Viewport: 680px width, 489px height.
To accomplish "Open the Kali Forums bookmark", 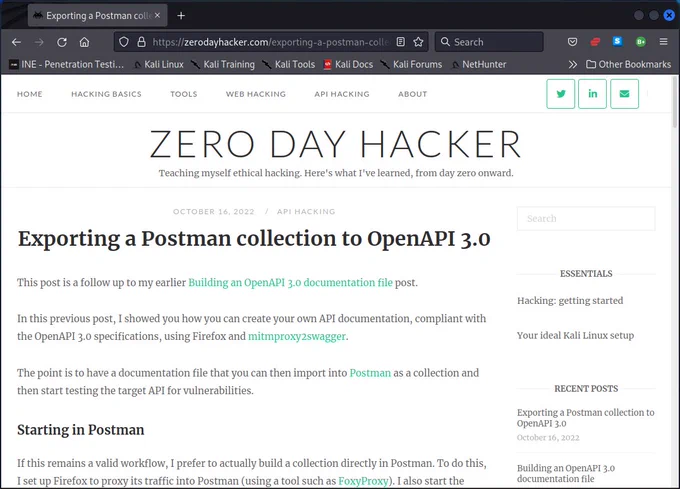I will (x=412, y=65).
